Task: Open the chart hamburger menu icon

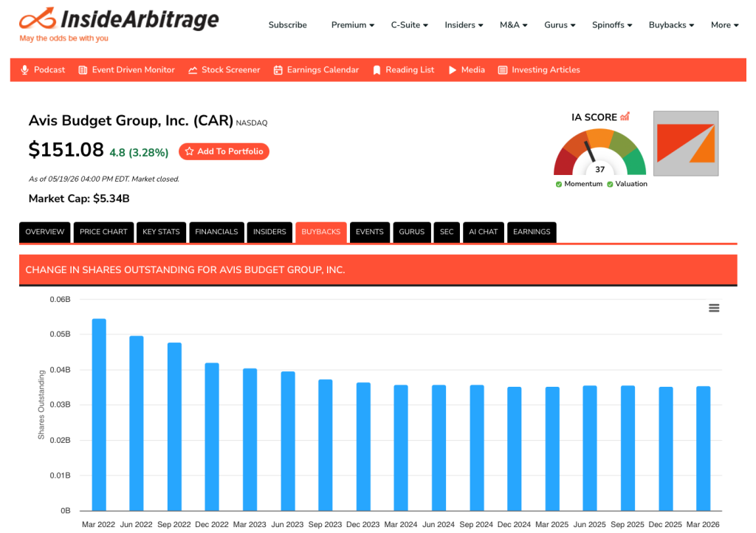Action: (x=714, y=308)
